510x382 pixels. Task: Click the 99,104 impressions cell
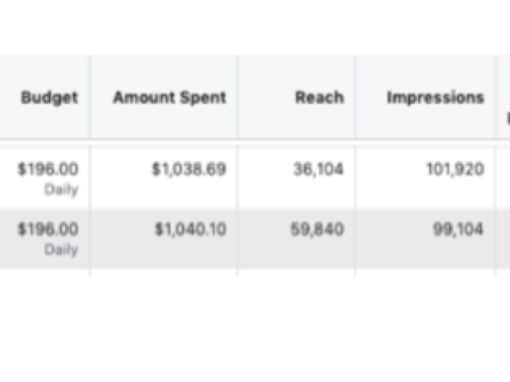point(458,229)
